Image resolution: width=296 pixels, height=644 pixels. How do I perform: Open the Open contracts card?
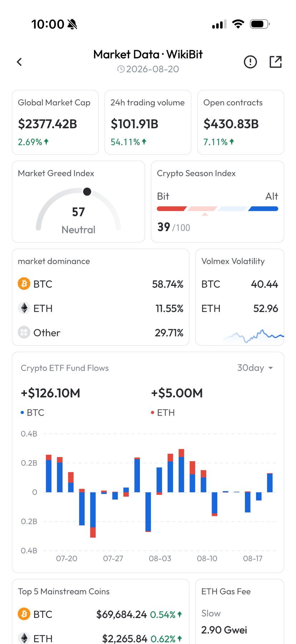tap(241, 122)
